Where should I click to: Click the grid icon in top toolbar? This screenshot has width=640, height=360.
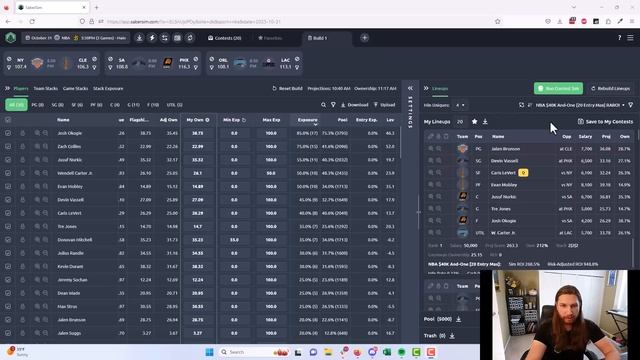[x=177, y=38]
